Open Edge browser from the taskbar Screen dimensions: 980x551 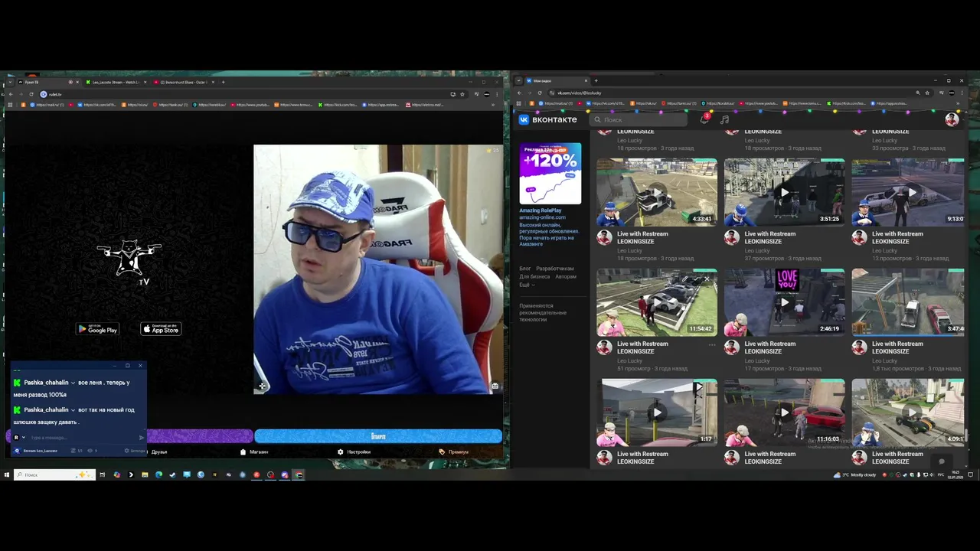tap(158, 474)
